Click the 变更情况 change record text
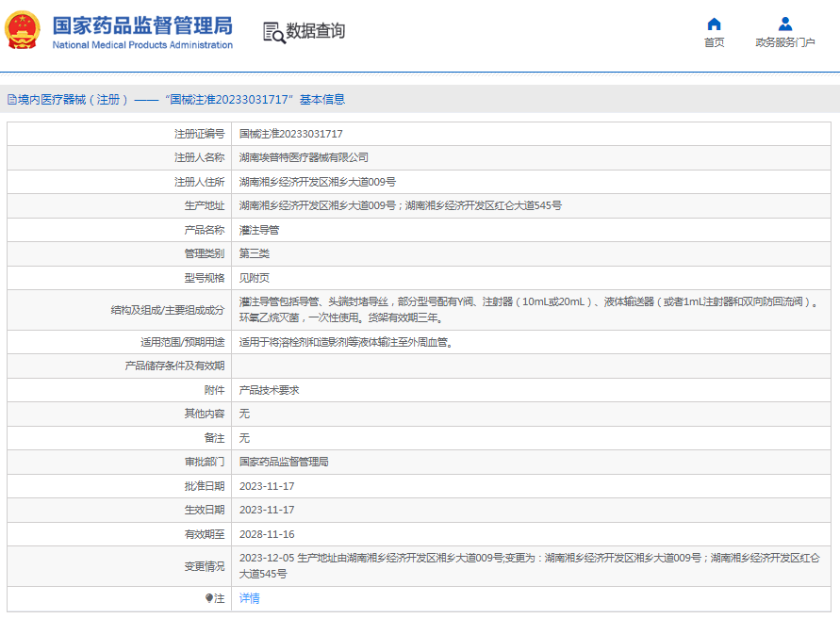840x618 pixels. (x=529, y=566)
